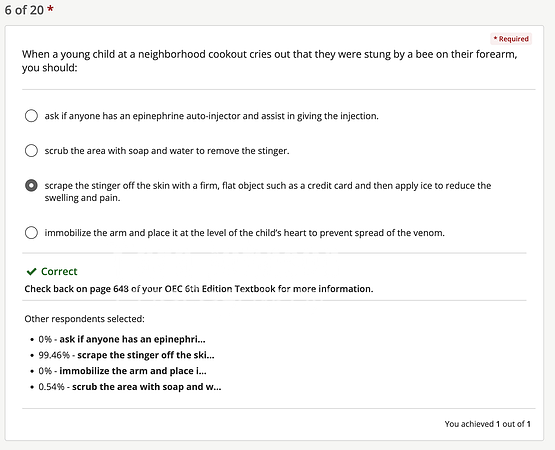The height and width of the screenshot is (450, 555).
Task: Select the immobilize the arm radio button
Action: 31,233
